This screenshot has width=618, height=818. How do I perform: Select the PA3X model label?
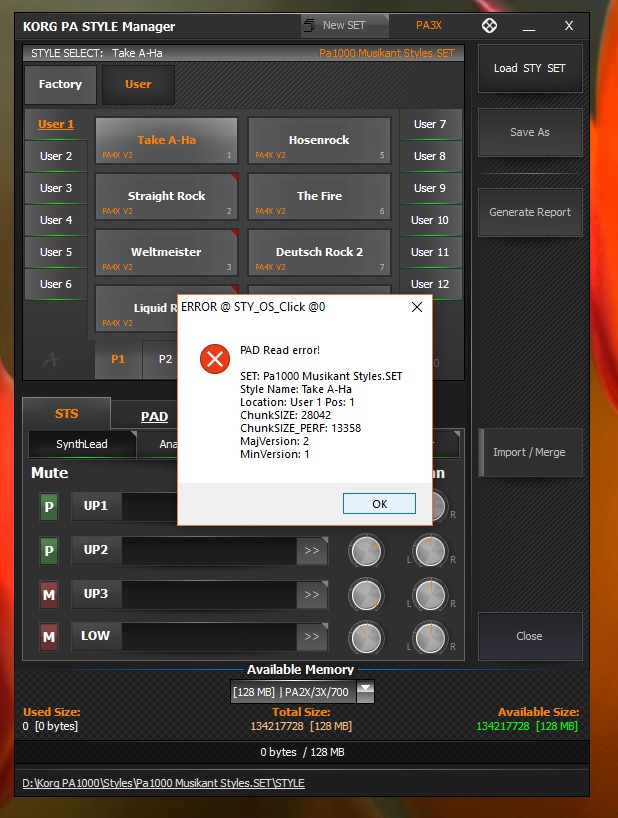coord(429,25)
